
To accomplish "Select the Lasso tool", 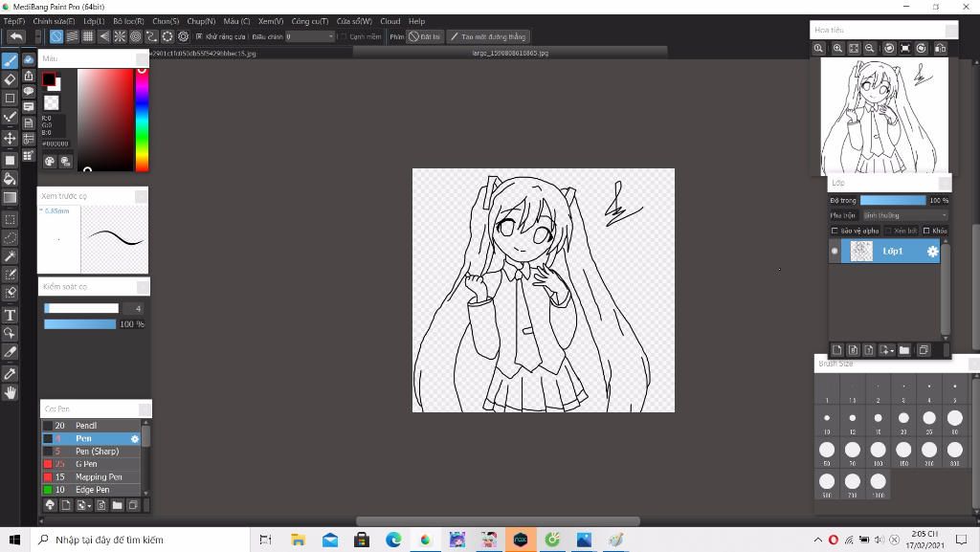I will coord(10,238).
